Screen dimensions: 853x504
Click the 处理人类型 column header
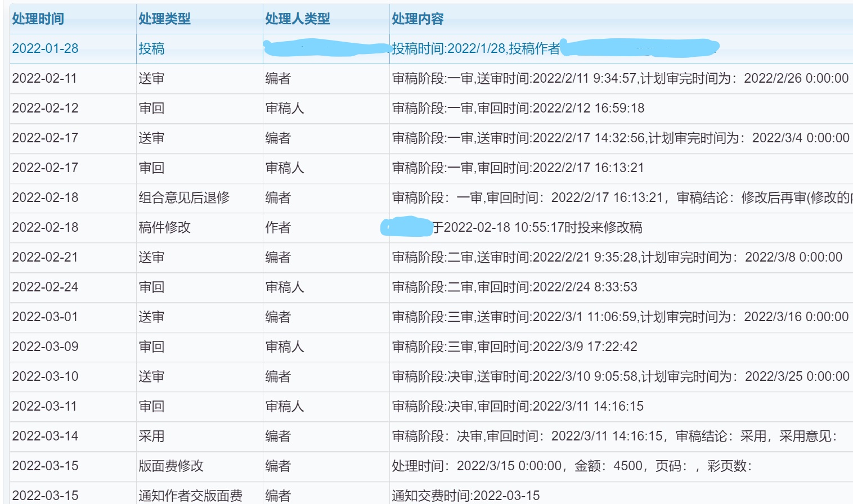click(298, 19)
